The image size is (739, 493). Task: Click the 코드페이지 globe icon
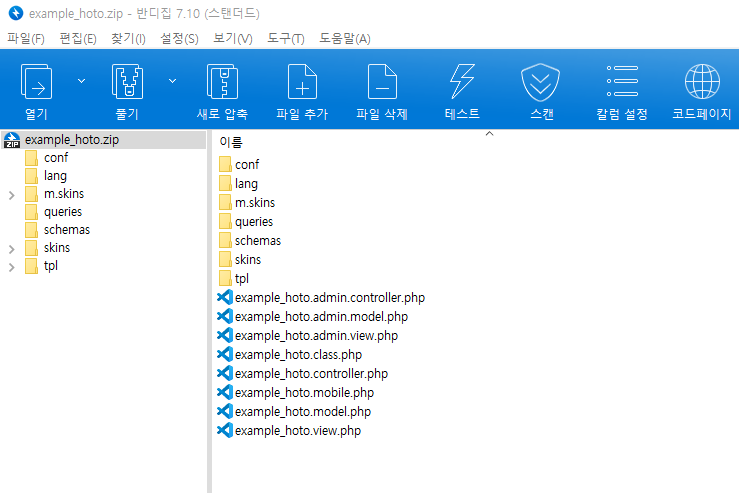pyautogui.click(x=702, y=82)
